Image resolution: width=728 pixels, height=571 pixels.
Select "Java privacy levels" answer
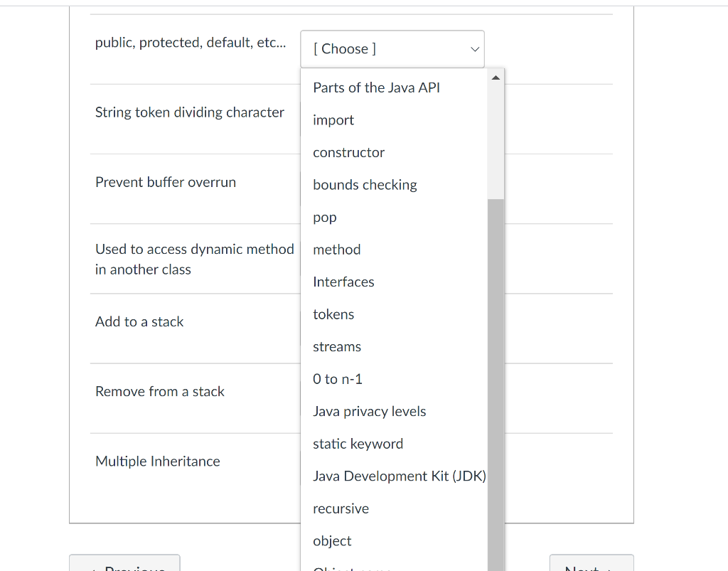click(369, 411)
